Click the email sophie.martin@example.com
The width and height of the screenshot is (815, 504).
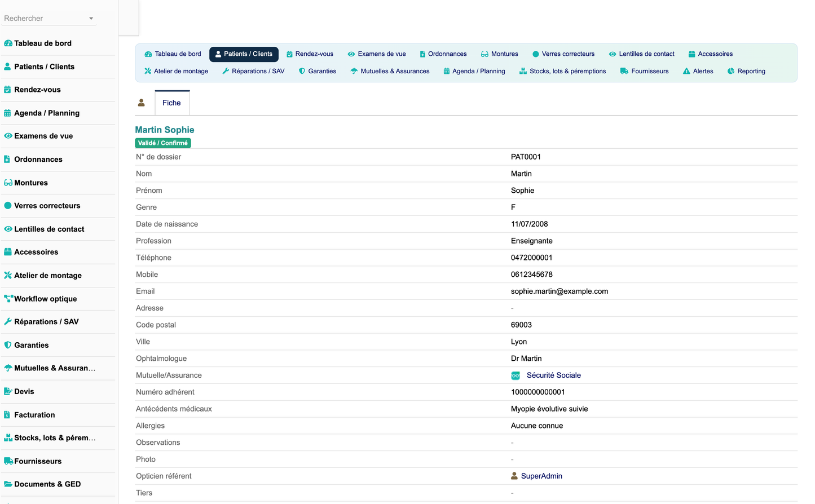560,291
